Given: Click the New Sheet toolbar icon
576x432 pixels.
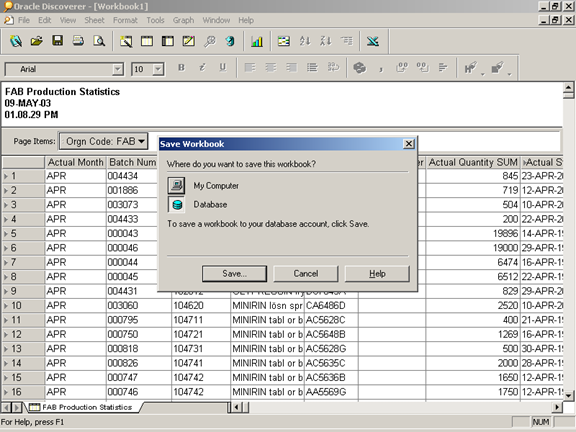Looking at the screenshot, I should coord(126,41).
